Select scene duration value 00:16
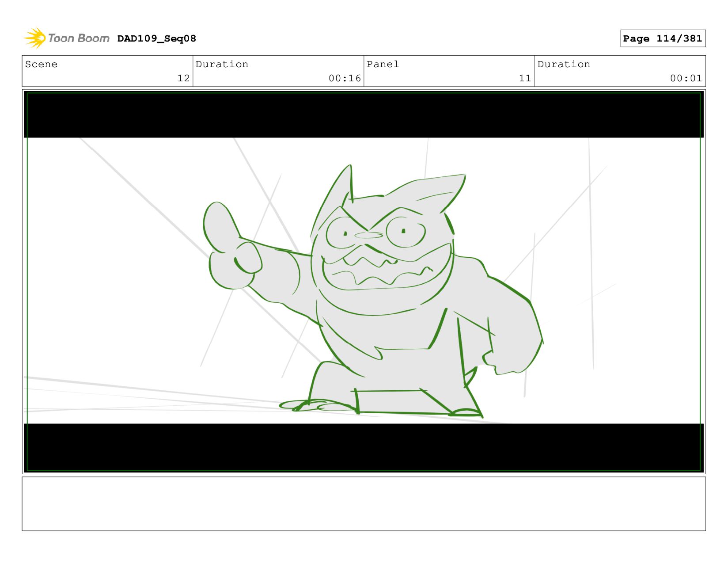Screen dimensions: 728x564 click(345, 78)
